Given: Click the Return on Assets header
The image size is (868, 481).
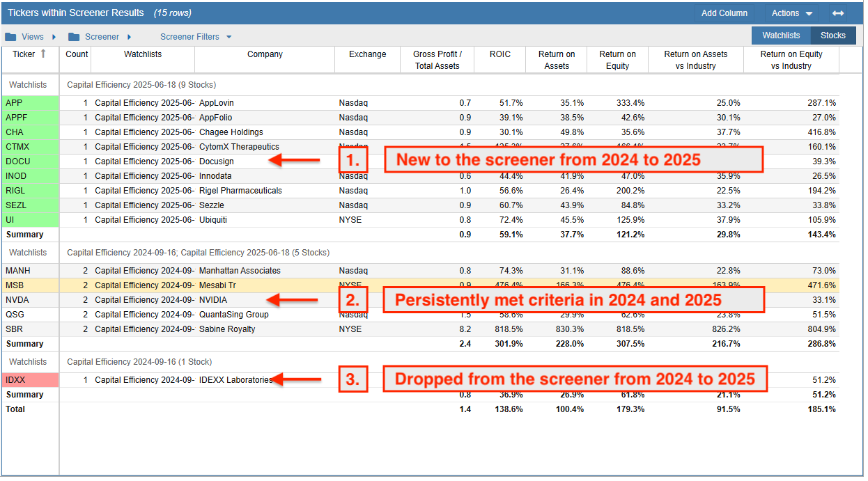Looking at the screenshot, I should click(x=557, y=60).
